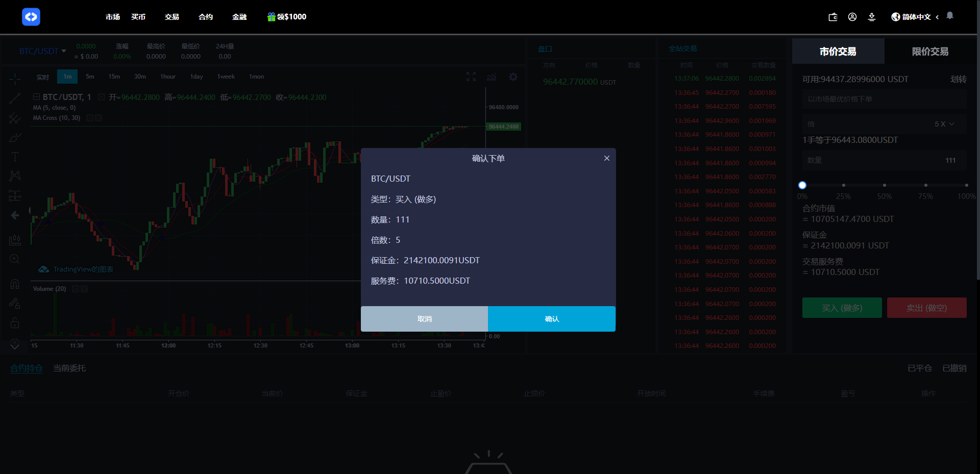This screenshot has height=474, width=980.
Task: Select the XABCD pattern tool
Action: point(14,175)
